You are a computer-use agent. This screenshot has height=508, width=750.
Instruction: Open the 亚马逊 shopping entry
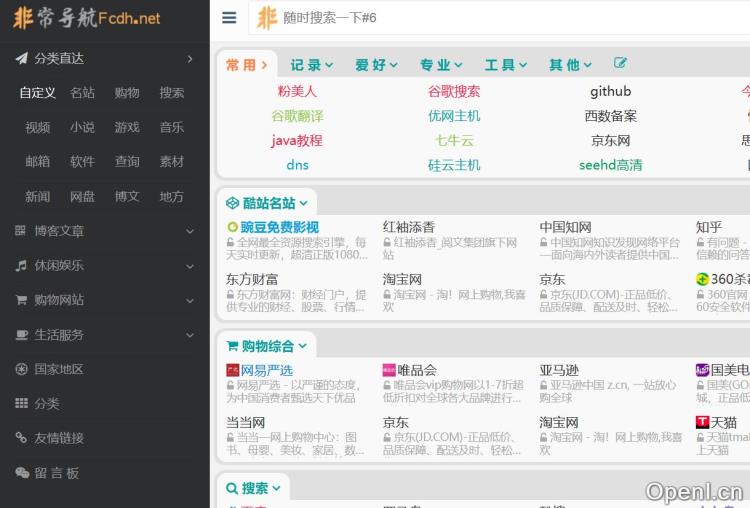click(559, 370)
